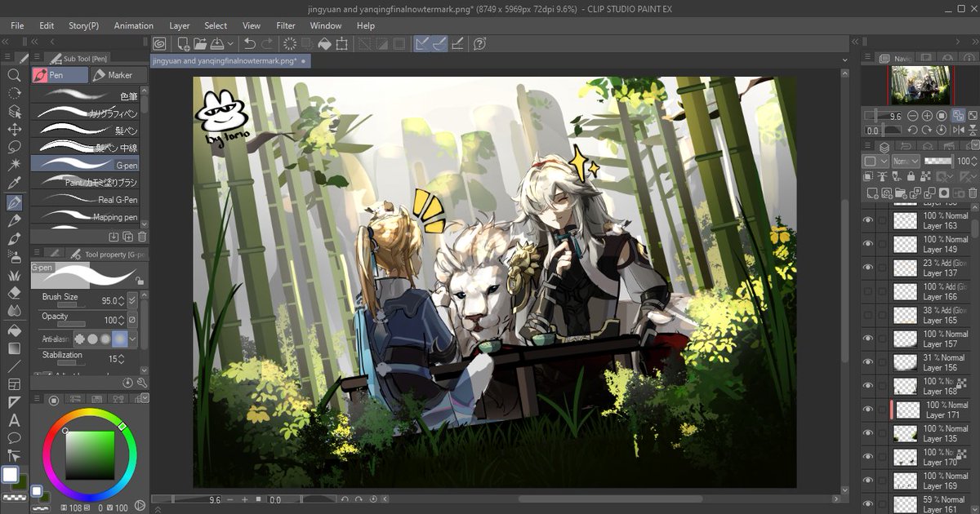Viewport: 980px width, 514px height.
Task: Toggle visibility of Layer 163
Action: 868,220
